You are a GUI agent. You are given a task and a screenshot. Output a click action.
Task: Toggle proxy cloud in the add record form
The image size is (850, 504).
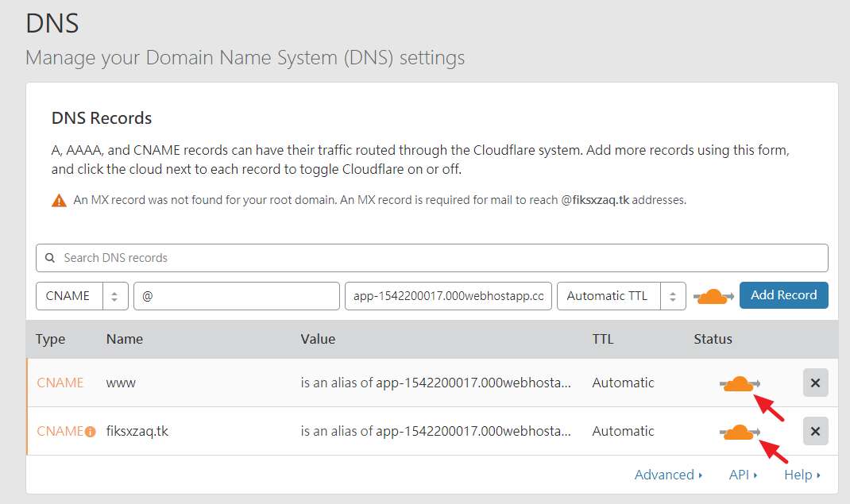pos(713,296)
